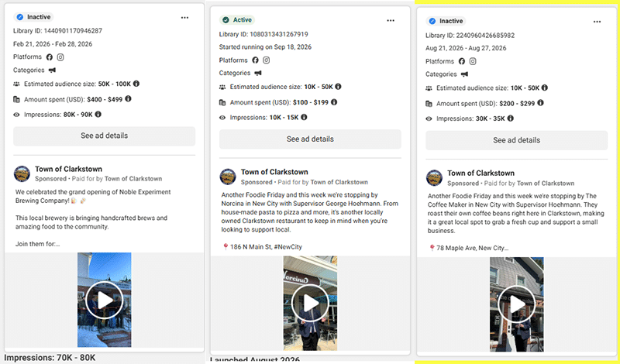
Task: Click the info icon beside impressions 10K - 15K
Action: [x=304, y=117]
